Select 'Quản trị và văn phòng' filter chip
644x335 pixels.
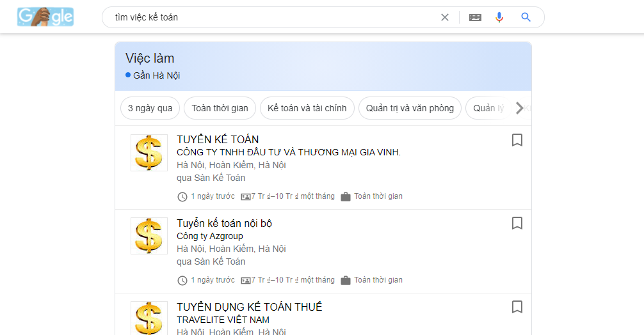pos(410,108)
